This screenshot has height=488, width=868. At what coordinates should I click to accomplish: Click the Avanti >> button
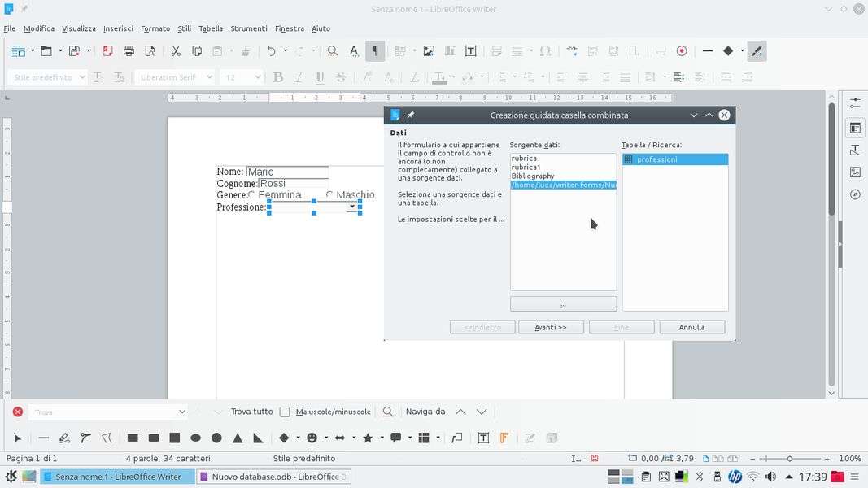[x=550, y=327]
